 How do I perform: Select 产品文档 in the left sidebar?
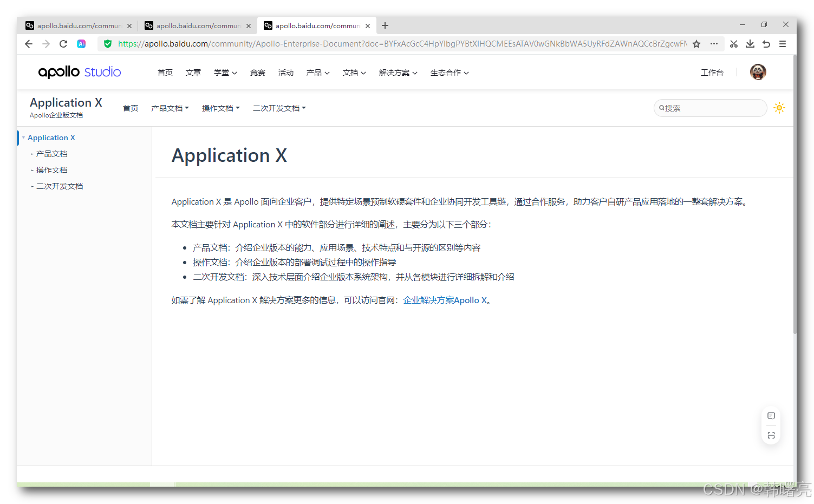pyautogui.click(x=52, y=154)
